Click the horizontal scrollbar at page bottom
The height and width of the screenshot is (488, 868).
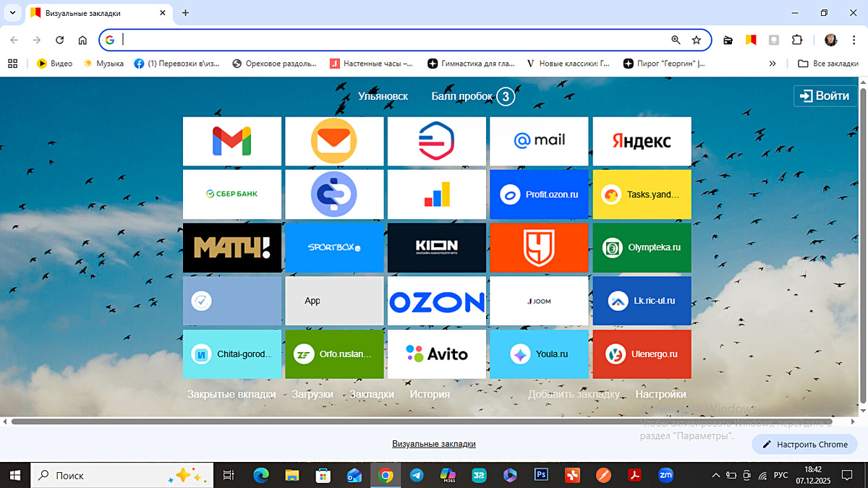(x=422, y=421)
